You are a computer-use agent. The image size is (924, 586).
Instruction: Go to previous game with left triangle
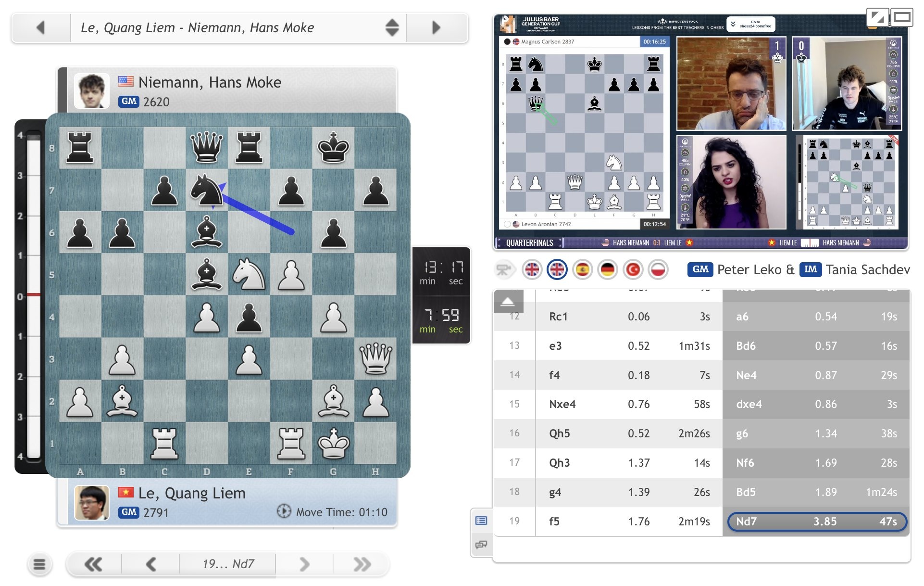pyautogui.click(x=41, y=27)
